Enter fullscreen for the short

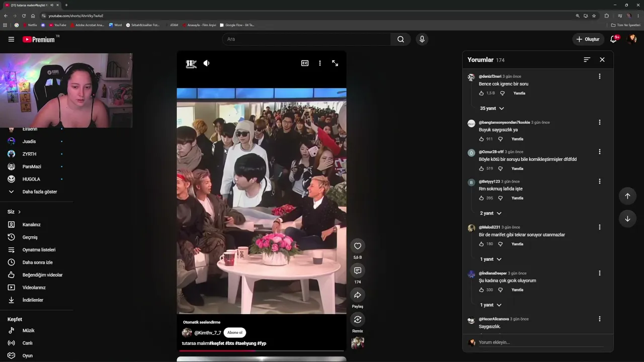(x=335, y=63)
